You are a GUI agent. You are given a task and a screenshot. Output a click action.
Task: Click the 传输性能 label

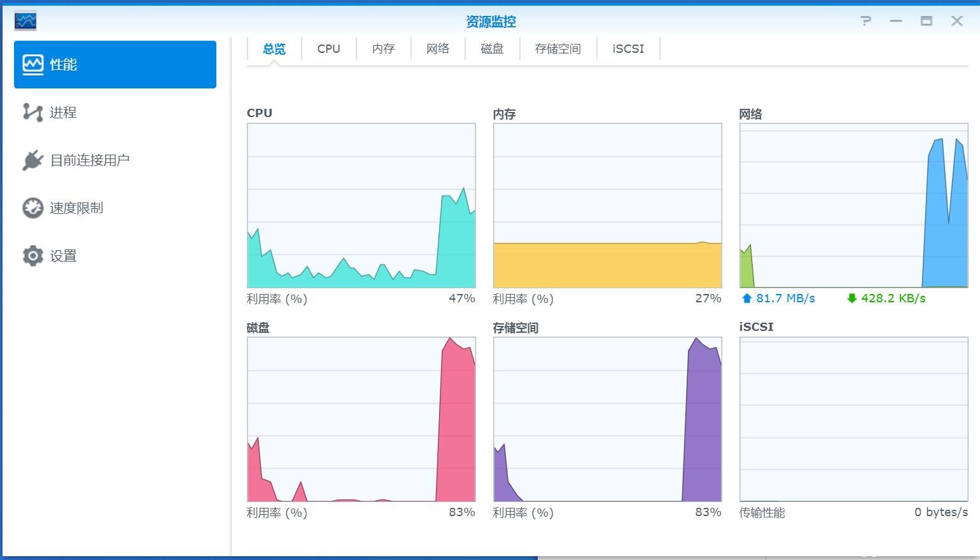coord(762,512)
